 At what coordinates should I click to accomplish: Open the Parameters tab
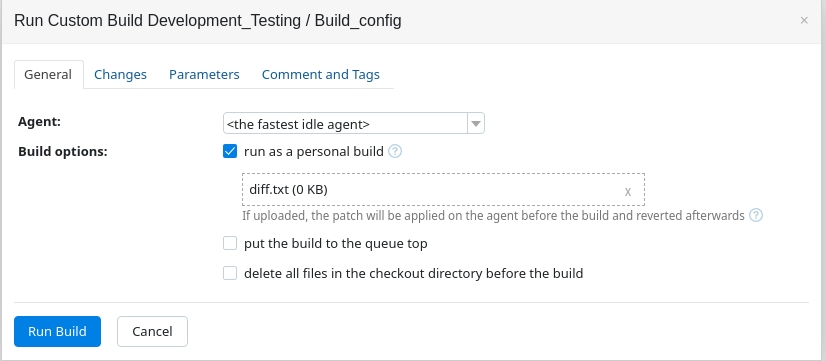pyautogui.click(x=204, y=74)
